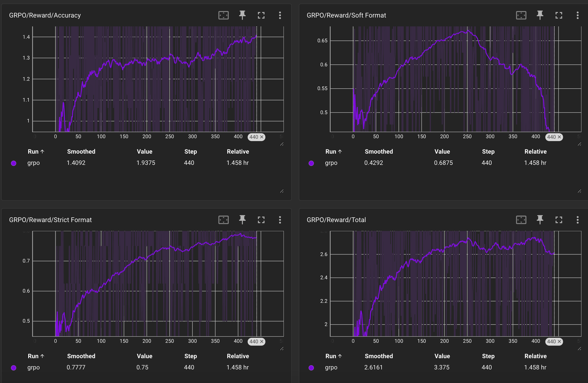Fit domain to data in Total chart
588x383 pixels.
[x=521, y=220]
